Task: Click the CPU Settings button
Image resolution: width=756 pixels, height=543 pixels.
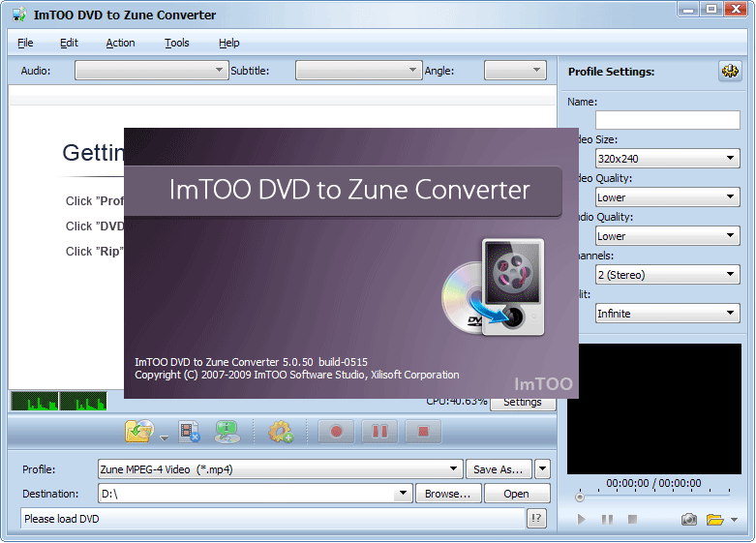Action: click(x=523, y=405)
